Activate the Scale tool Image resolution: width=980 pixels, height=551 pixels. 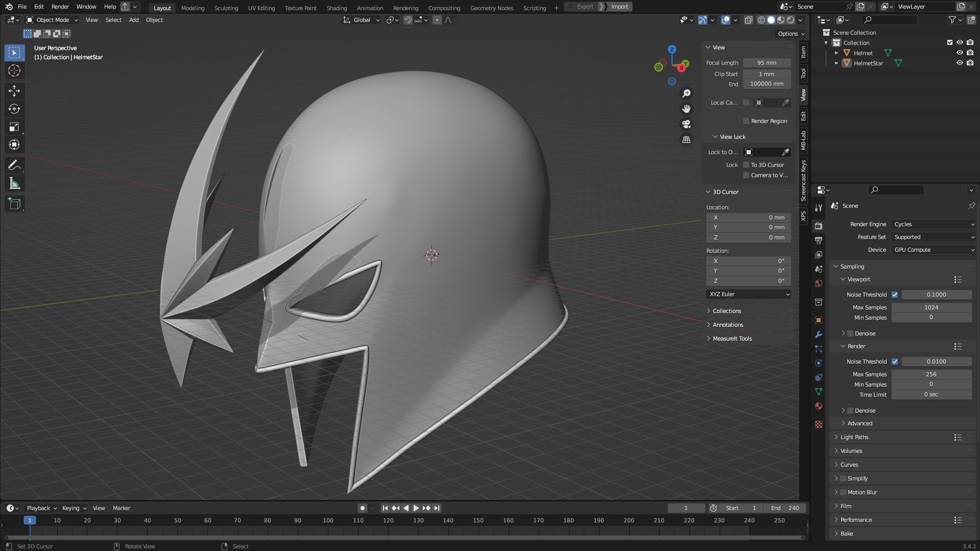click(x=14, y=127)
